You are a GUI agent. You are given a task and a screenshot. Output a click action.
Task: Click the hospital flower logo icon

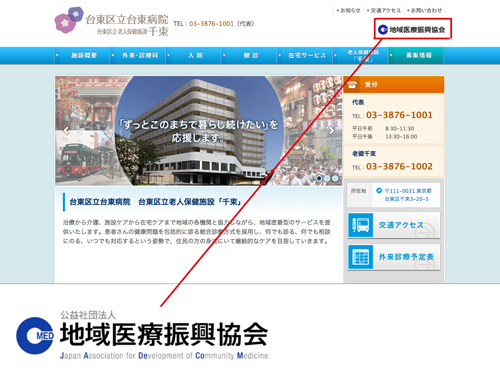click(69, 20)
